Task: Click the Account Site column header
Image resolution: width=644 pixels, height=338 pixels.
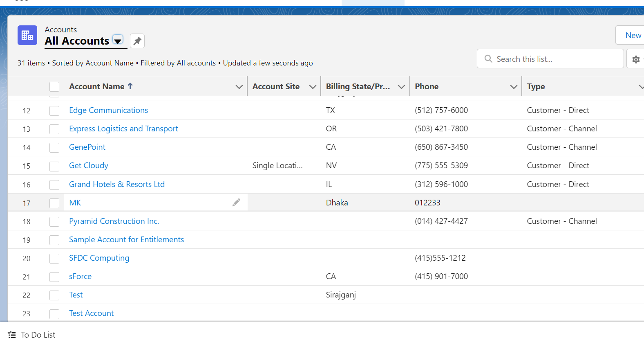Action: [x=276, y=86]
